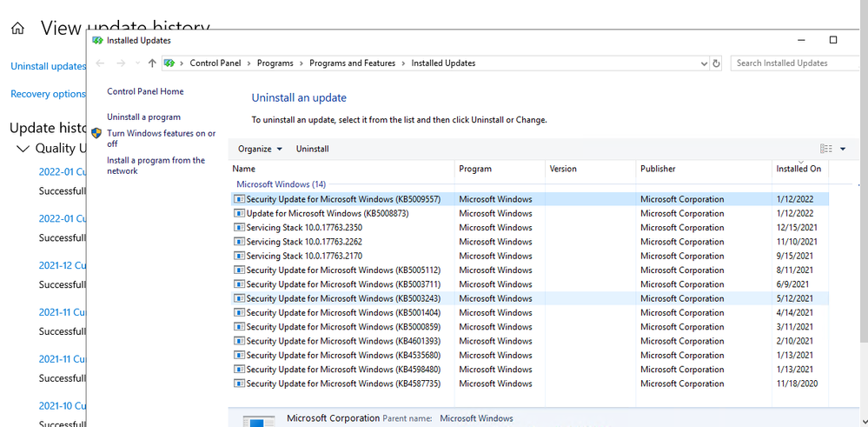Viewport: 868px width, 427px height.
Task: Click Uninstall a program link
Action: (x=143, y=117)
